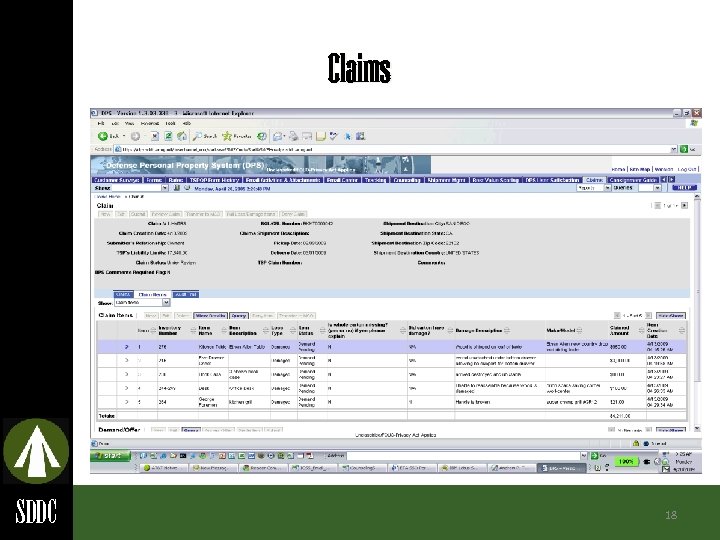Open the browser File menu
Image resolution: width=720 pixels, height=540 pixels.
[101, 123]
